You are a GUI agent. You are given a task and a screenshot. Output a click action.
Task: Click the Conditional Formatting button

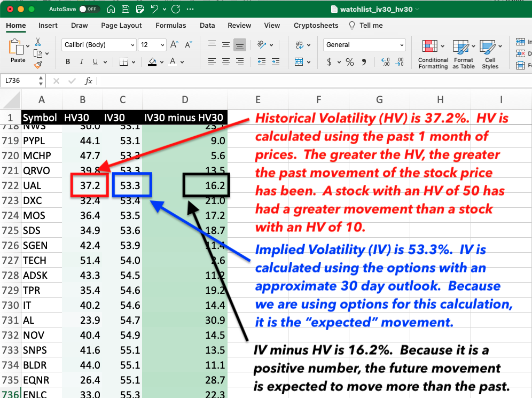coord(433,54)
